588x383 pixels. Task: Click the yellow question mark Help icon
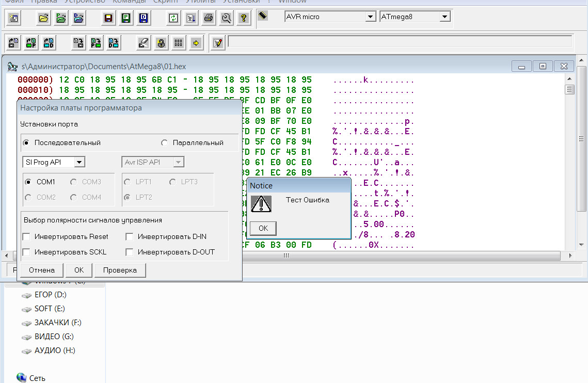[x=243, y=18]
